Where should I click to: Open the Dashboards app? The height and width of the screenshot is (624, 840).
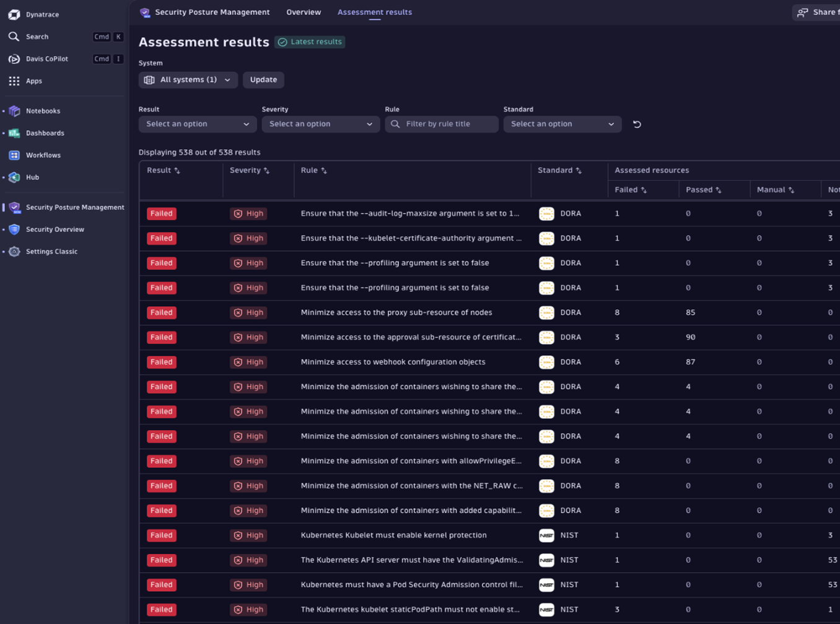[45, 133]
